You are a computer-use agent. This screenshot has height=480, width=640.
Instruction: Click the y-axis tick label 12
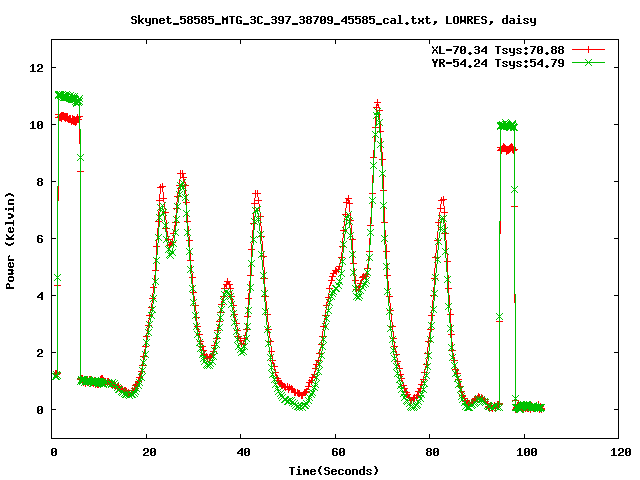[x=36, y=68]
